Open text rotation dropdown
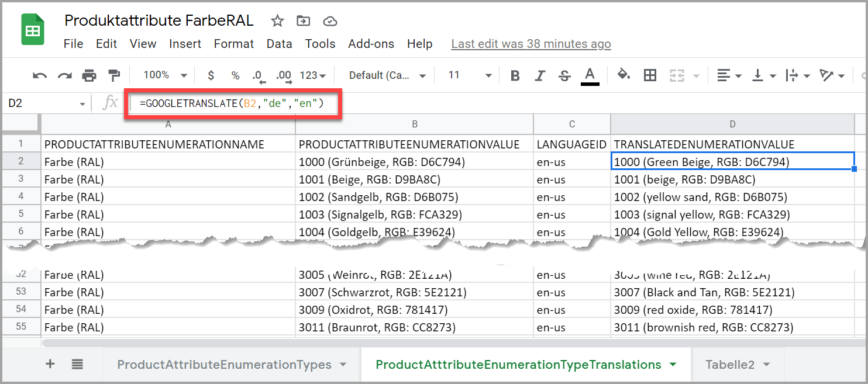This screenshot has width=868, height=384. (x=832, y=75)
